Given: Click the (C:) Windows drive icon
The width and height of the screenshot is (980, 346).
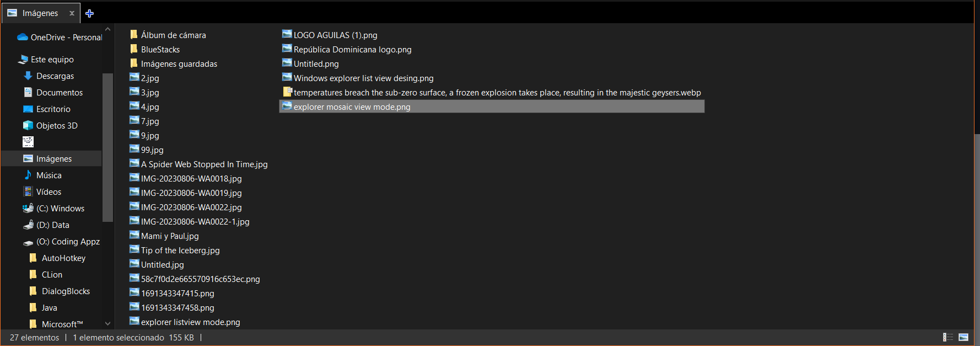Looking at the screenshot, I should pos(28,208).
